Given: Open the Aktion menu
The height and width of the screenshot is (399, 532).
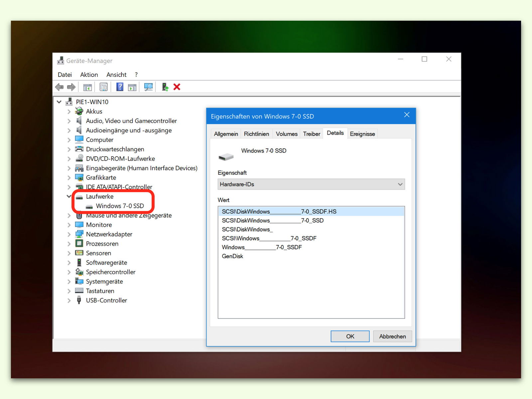Looking at the screenshot, I should click(89, 74).
